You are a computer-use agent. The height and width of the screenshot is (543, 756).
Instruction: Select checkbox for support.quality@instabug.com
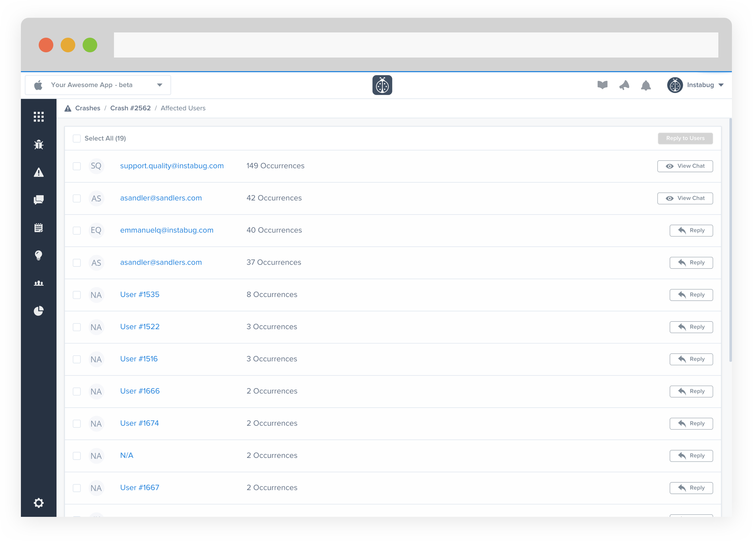(x=77, y=166)
